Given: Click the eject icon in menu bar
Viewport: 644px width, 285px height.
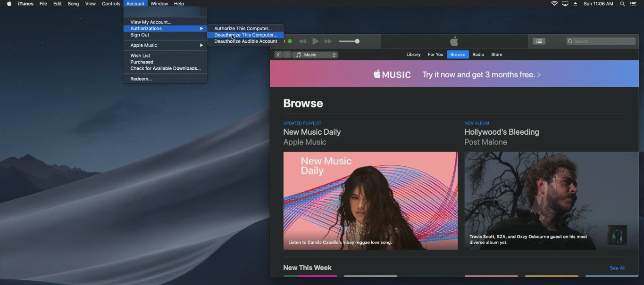Looking at the screenshot, I should [x=575, y=4].
